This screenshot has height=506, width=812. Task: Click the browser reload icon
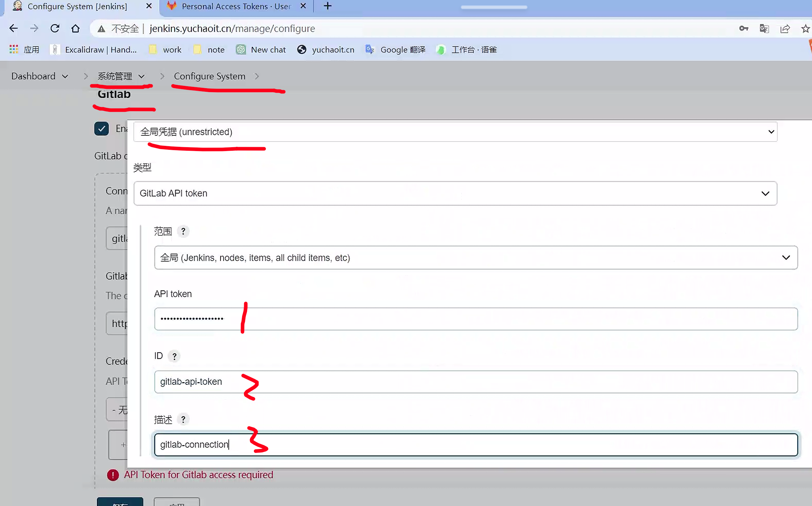[55, 29]
